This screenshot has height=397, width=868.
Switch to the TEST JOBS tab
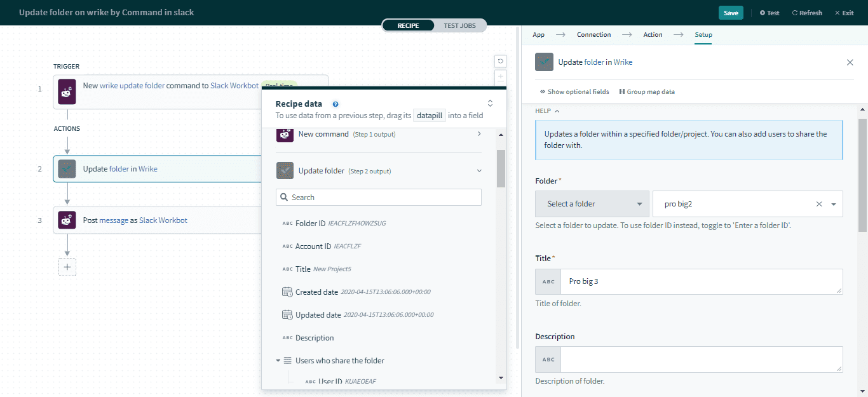[460, 25]
